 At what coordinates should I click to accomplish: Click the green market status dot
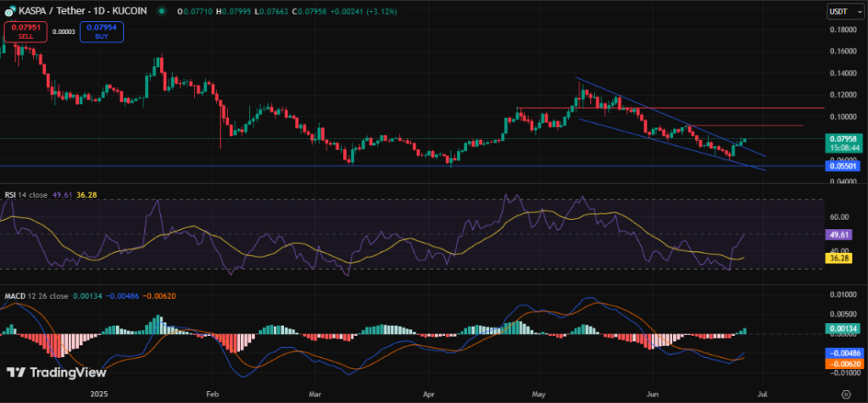click(161, 10)
